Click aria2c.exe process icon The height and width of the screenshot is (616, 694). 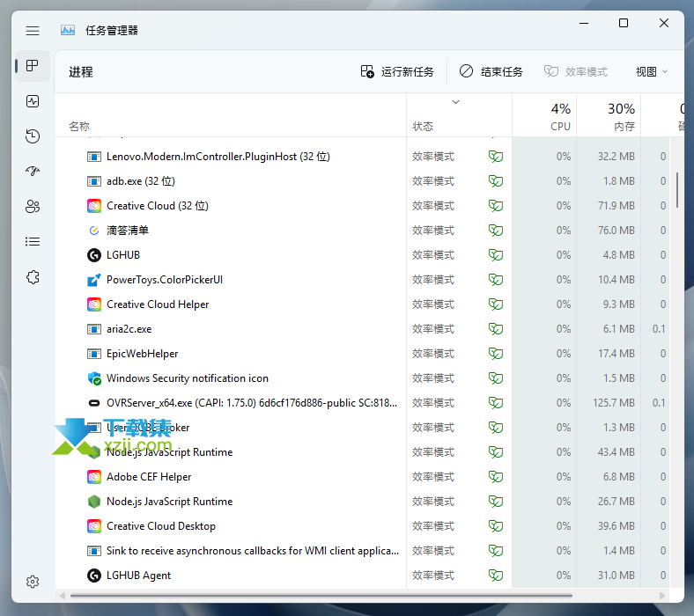(94, 329)
